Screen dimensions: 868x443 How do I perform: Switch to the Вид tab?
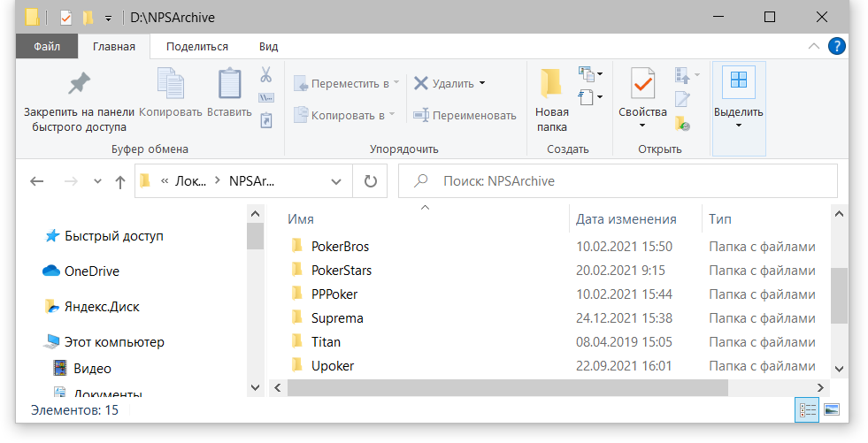click(268, 47)
